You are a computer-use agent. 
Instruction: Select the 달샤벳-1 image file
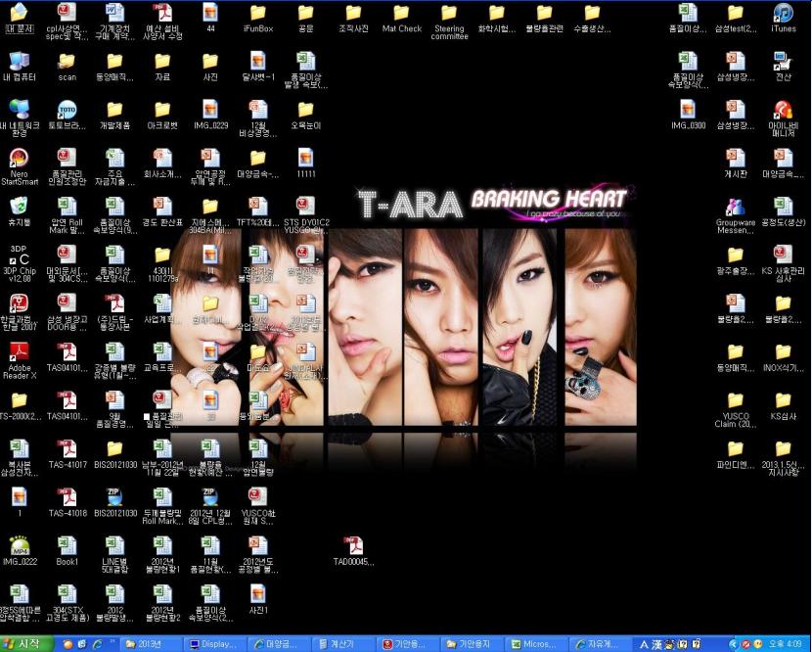coord(258,67)
